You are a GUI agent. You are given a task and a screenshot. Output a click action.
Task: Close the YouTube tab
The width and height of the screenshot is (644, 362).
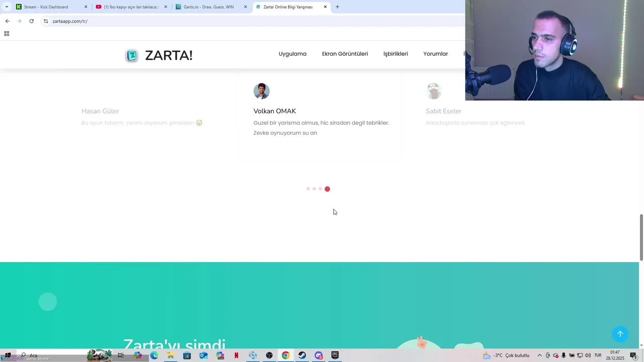166,7
